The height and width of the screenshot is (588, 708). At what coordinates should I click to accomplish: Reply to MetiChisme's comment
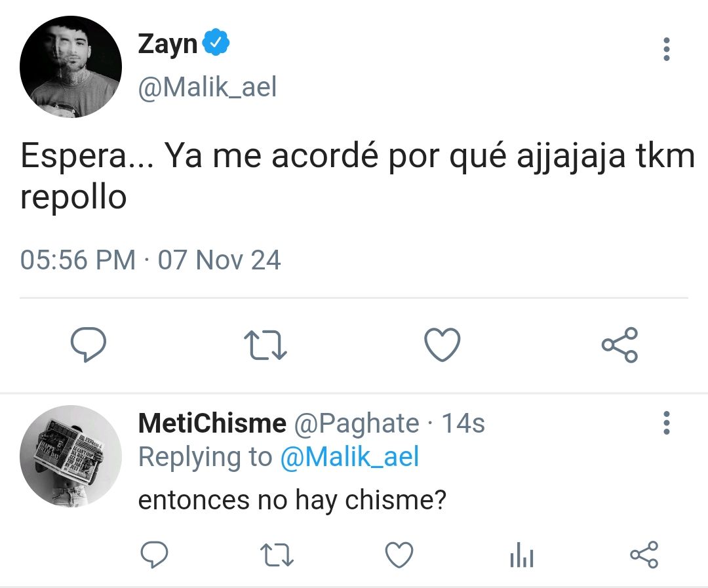(x=155, y=554)
